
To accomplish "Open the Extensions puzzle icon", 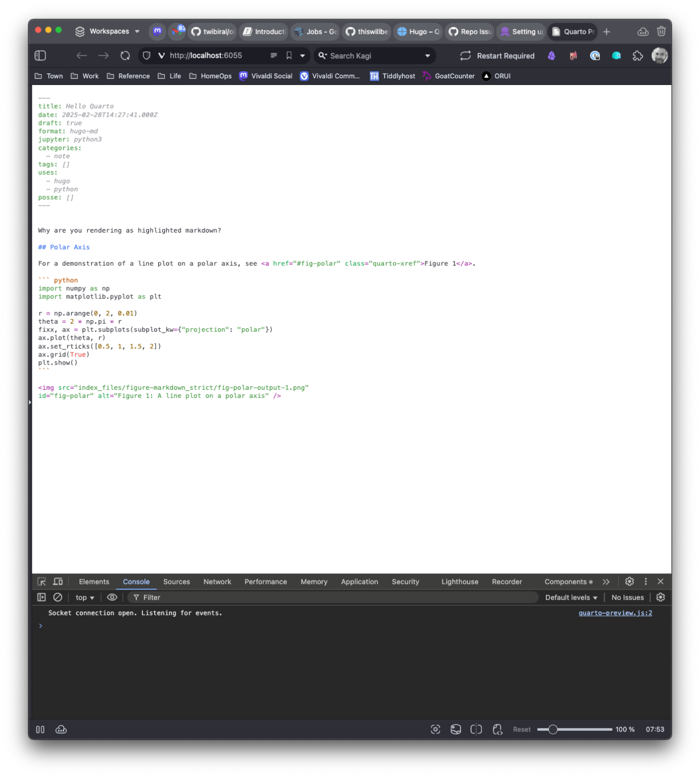I will point(638,56).
